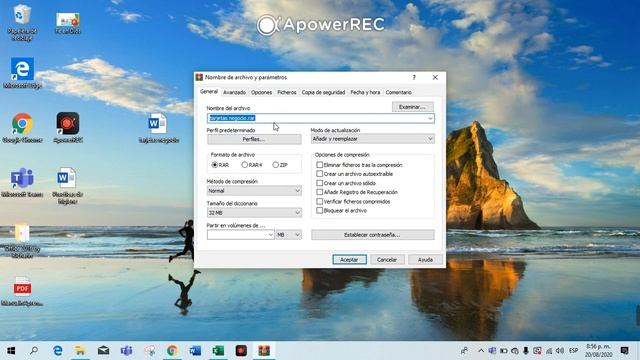640x360 pixels.
Task: Open File Explorer from the taskbar
Action: pos(80,351)
